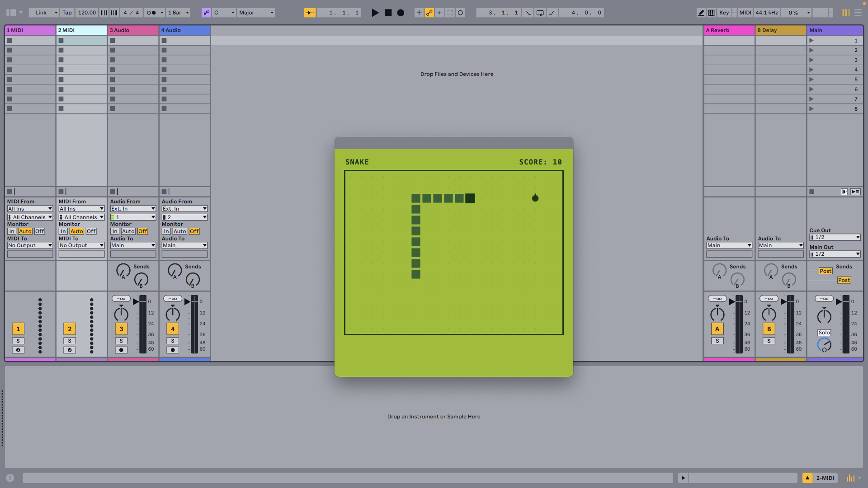Click Stop All Clips on Main track
The height and width of the screenshot is (488, 868).
[x=812, y=192]
